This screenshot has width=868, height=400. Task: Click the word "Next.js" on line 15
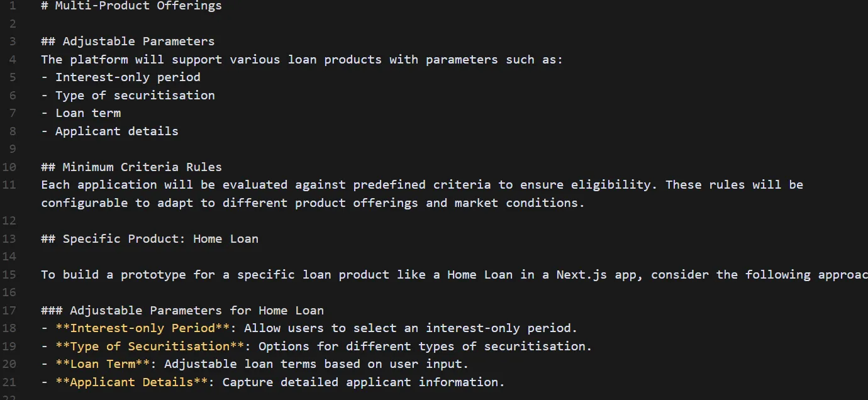coord(581,275)
